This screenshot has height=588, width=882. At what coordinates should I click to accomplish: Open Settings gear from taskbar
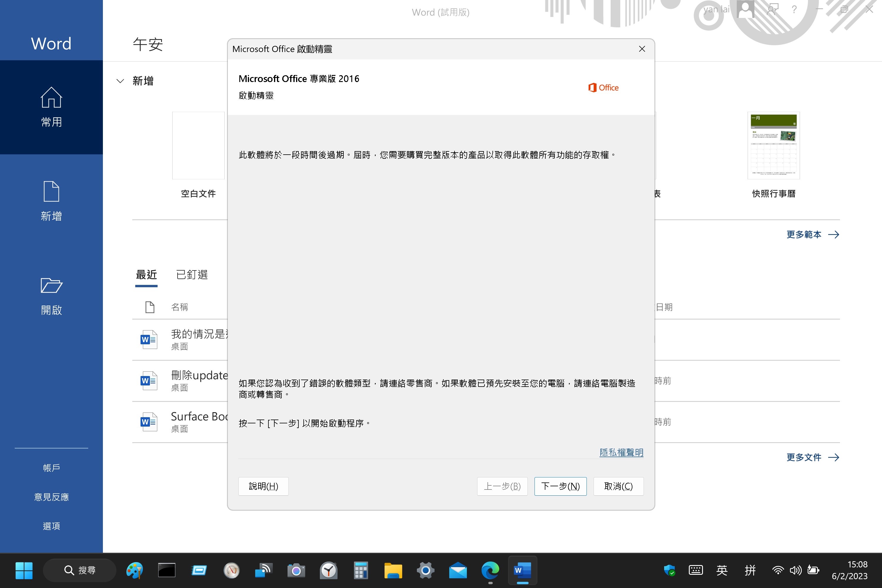tap(426, 570)
